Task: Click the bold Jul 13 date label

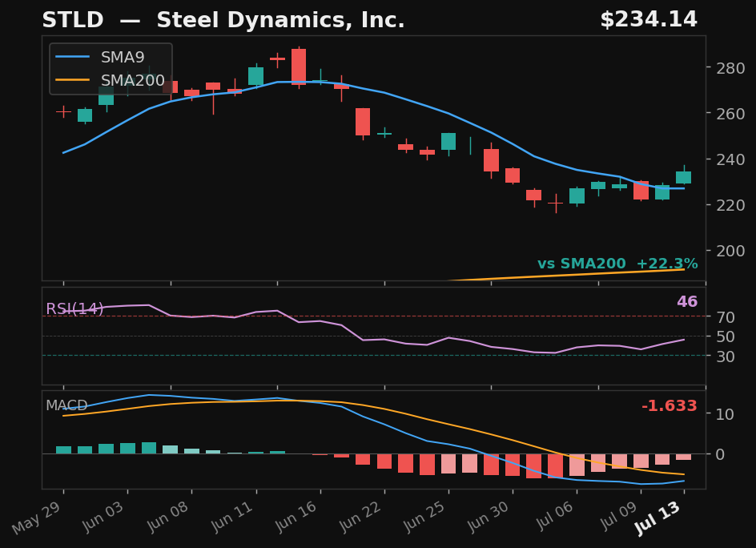Action: click(657, 518)
